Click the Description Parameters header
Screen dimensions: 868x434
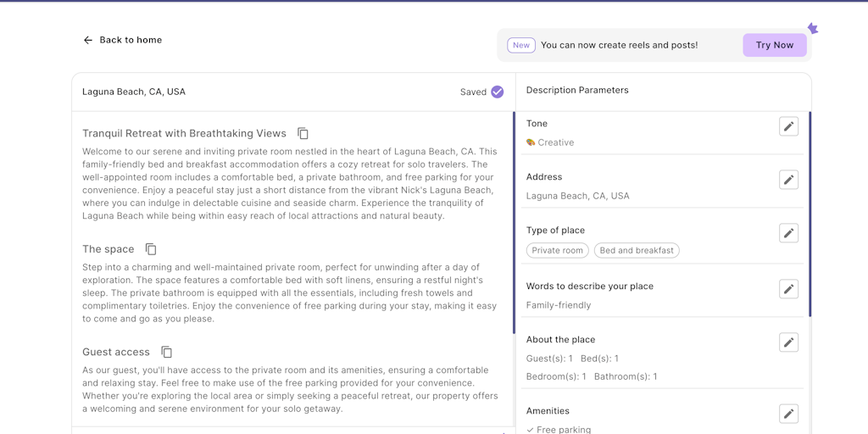coord(577,90)
